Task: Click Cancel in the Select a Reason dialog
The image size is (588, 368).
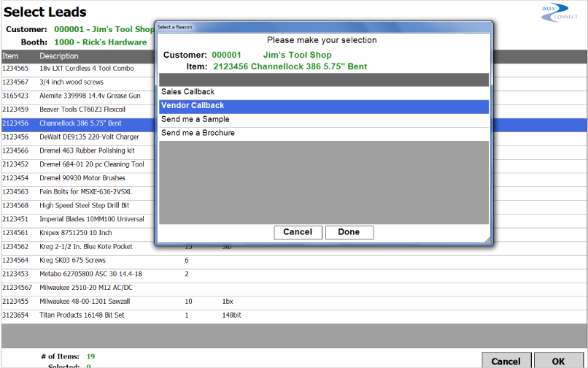Action: (x=298, y=232)
